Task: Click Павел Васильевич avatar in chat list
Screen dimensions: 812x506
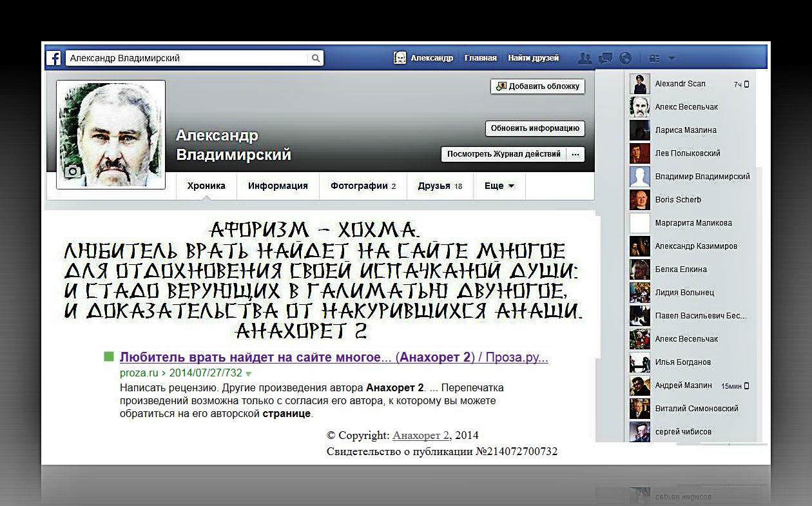Action: click(640, 316)
